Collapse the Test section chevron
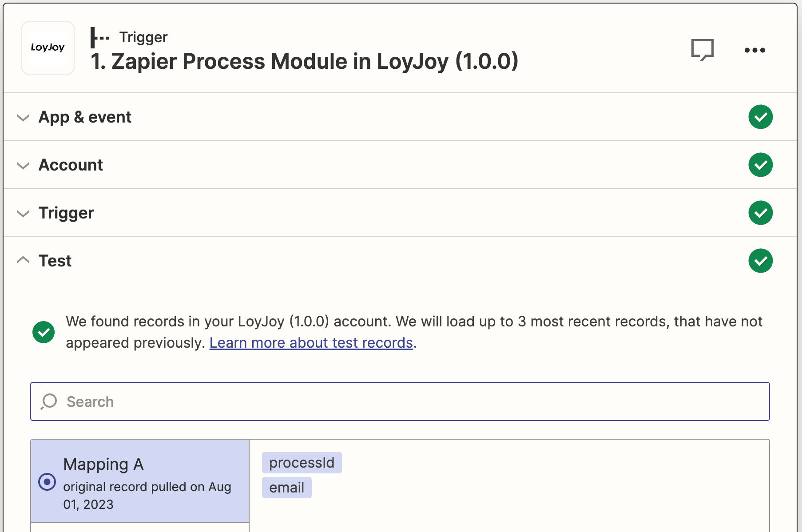This screenshot has height=532, width=802. pyautogui.click(x=23, y=260)
